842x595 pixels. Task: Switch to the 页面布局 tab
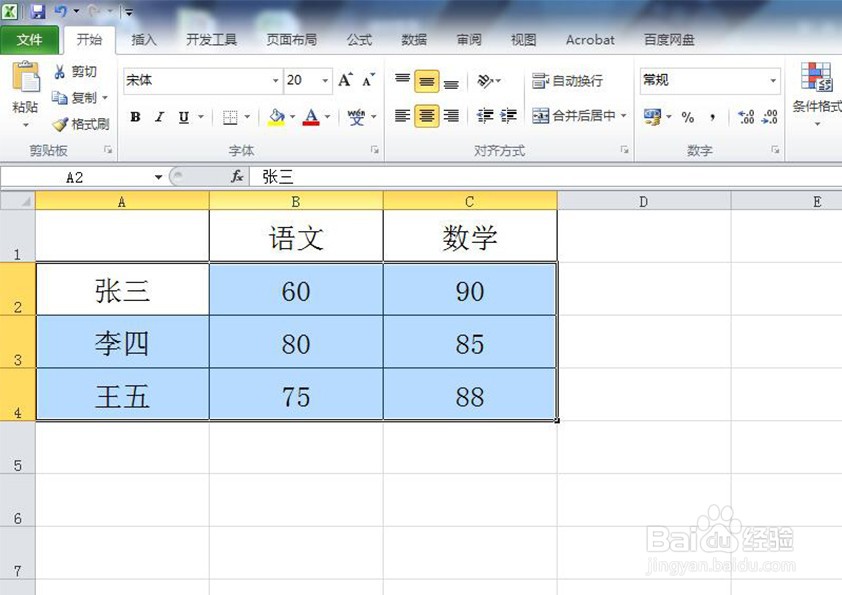point(292,40)
